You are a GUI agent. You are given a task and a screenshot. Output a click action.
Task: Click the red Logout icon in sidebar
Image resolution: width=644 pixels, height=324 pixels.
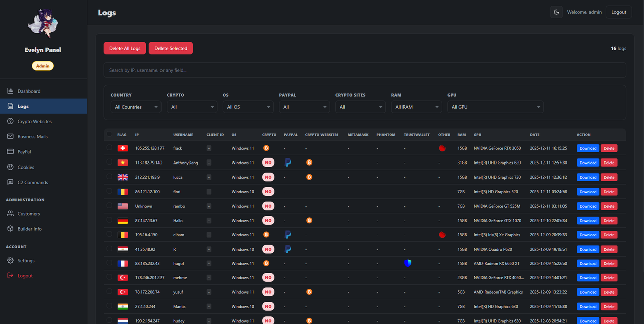click(10, 276)
